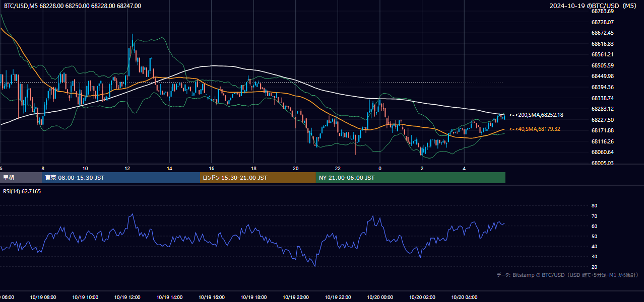This screenshot has width=644, height=302.
Task: Click RSI axis level 40
Action: point(594,247)
